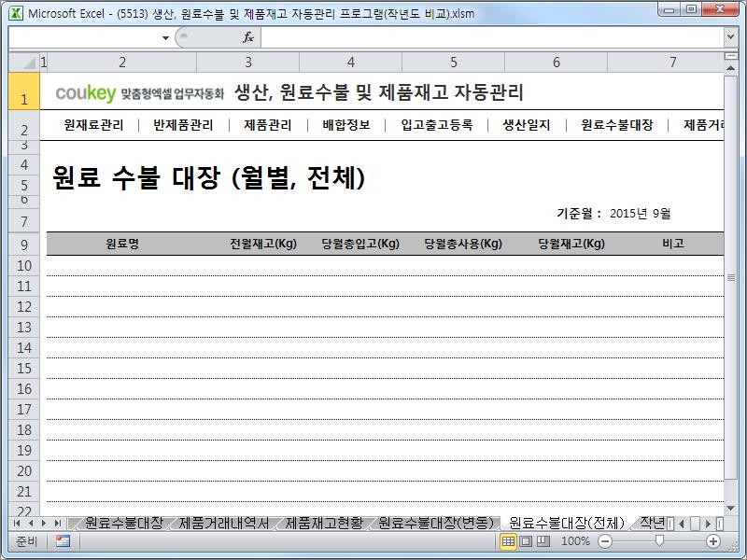Open the 생산일지 navigation link
Screen dimensions: 747x560
pyautogui.click(x=527, y=125)
